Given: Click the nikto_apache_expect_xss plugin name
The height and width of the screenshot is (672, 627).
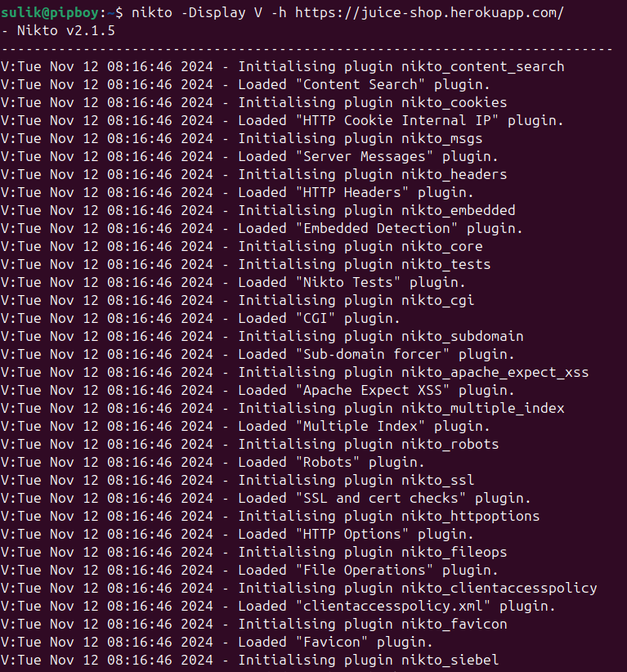Looking at the screenshot, I should click(495, 373).
